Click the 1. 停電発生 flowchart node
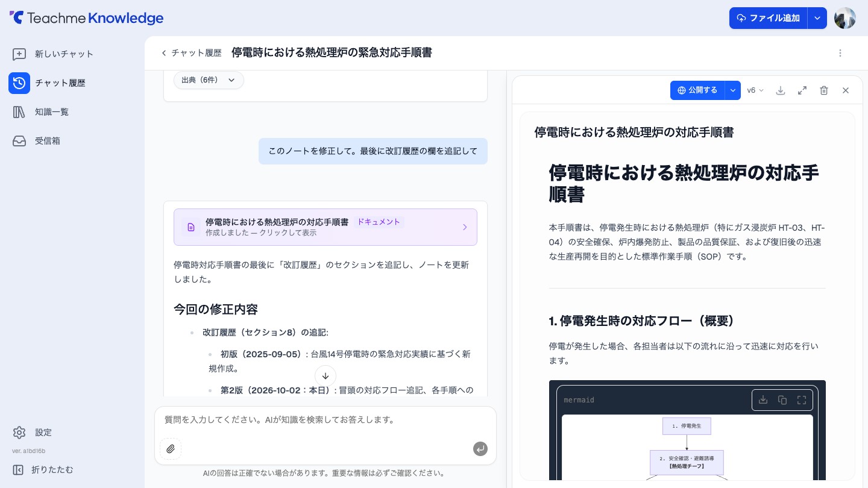Viewport: 868px width, 488px height. coord(687,426)
